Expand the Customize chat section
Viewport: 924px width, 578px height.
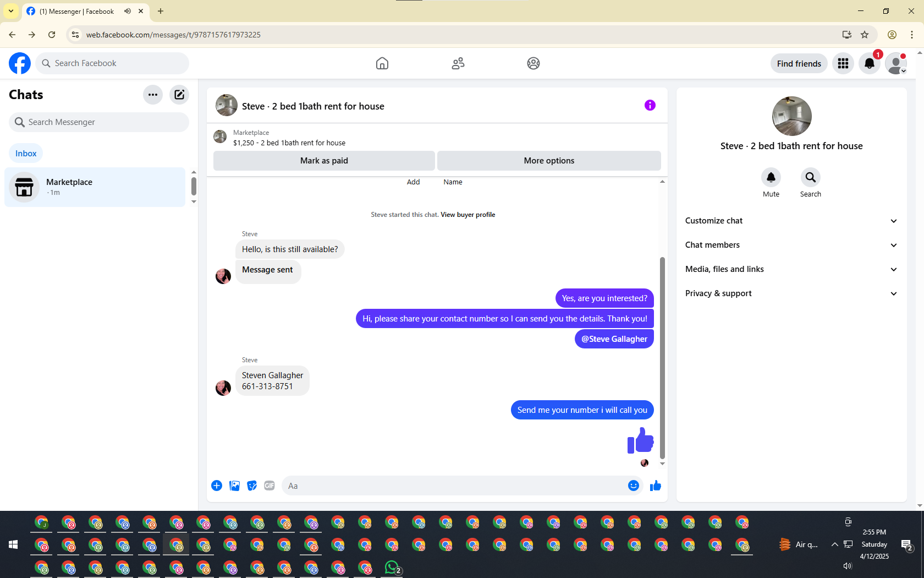tap(791, 221)
